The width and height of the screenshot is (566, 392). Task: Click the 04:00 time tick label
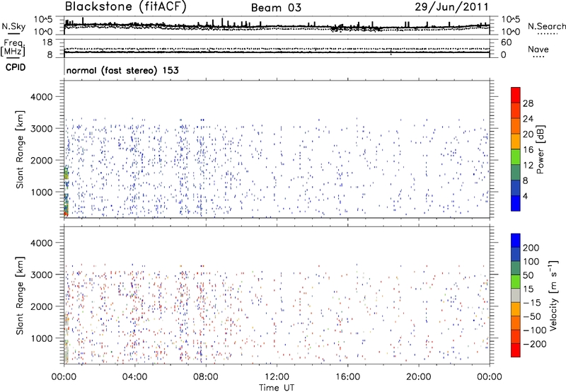(134, 377)
